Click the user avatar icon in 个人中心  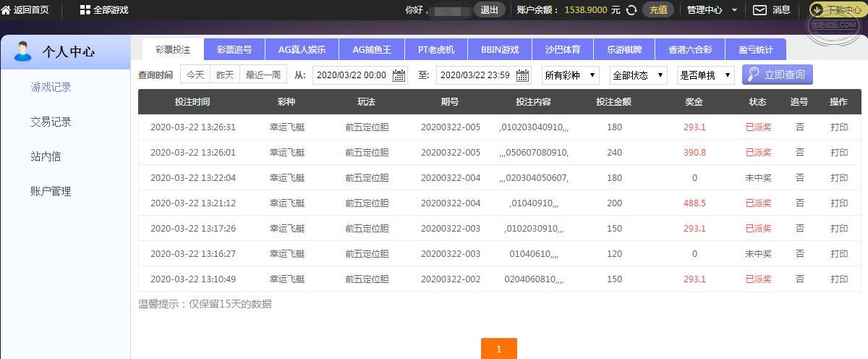tap(23, 51)
